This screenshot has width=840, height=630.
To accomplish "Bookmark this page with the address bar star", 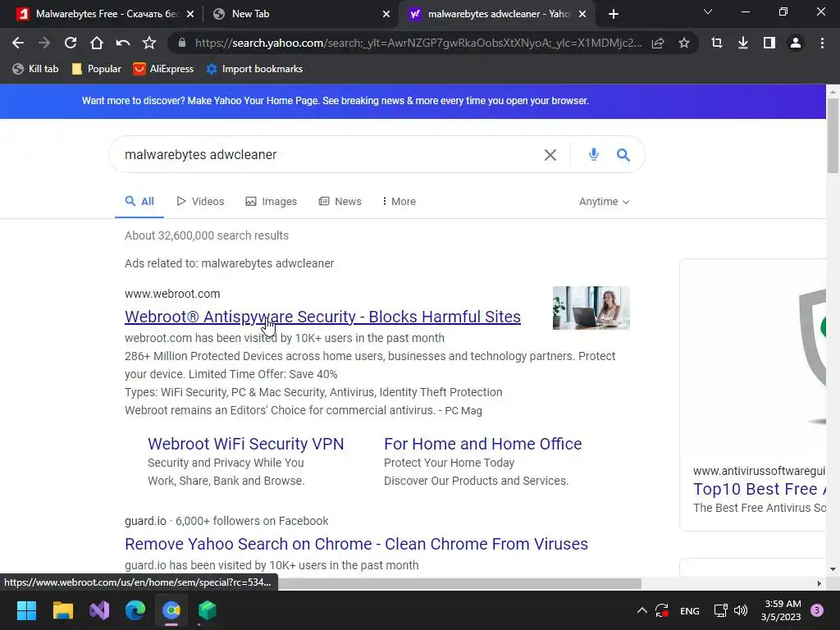I will (683, 43).
